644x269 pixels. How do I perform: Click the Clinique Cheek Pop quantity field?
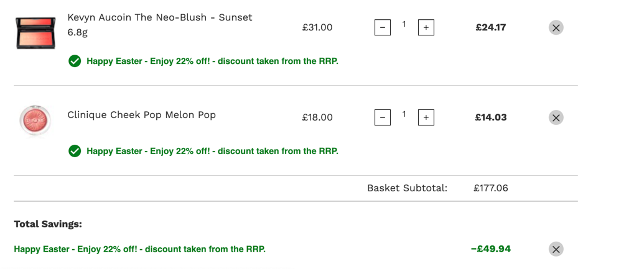click(x=404, y=114)
